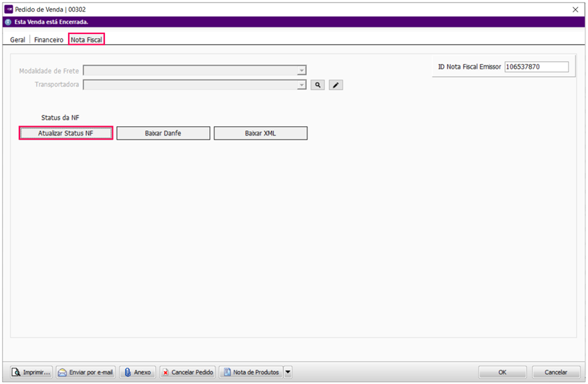
Task: Send the order via Enviar por e-mail
Action: (86, 372)
